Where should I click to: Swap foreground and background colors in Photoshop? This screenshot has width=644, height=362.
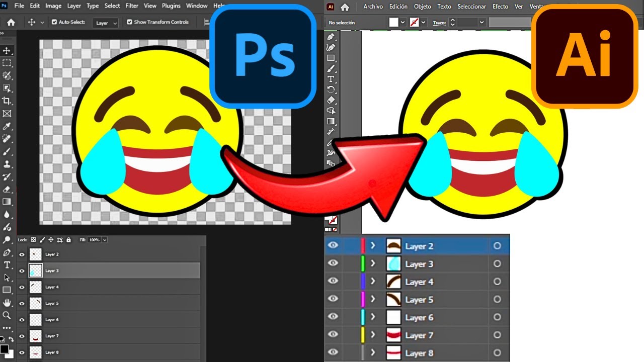coord(11,340)
